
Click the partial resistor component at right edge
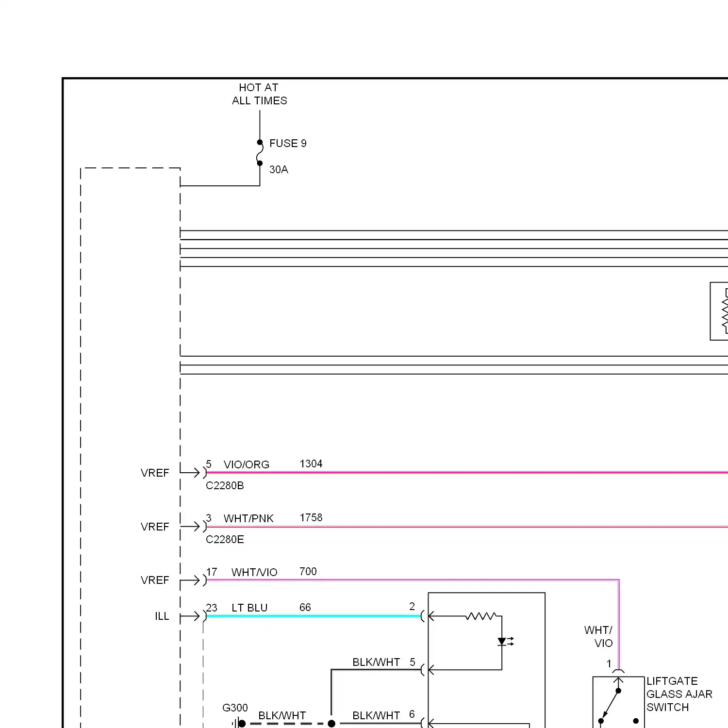point(719,311)
